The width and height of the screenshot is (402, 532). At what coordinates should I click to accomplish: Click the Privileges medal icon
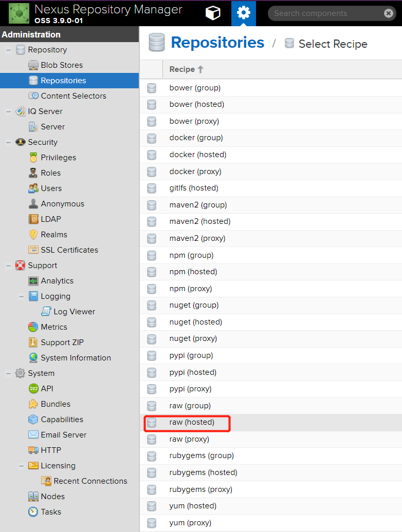(33, 158)
